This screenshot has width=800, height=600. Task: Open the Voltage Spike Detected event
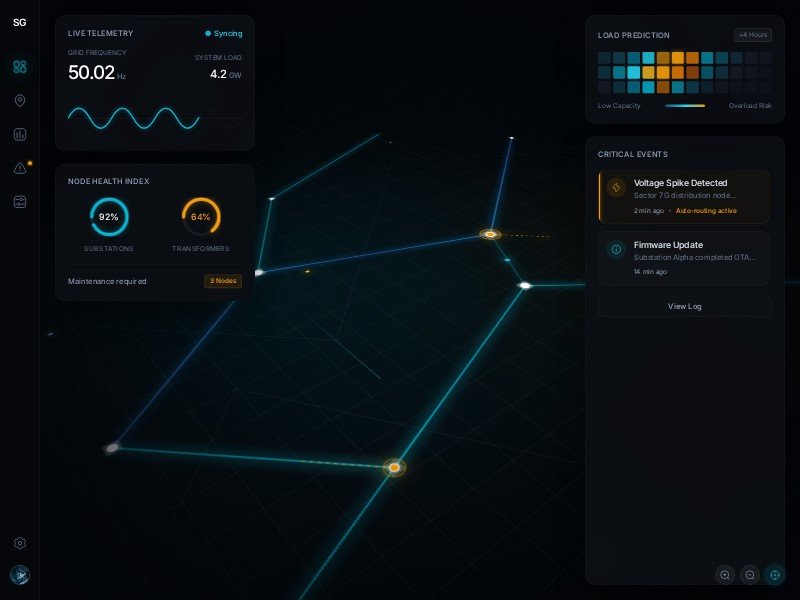684,196
